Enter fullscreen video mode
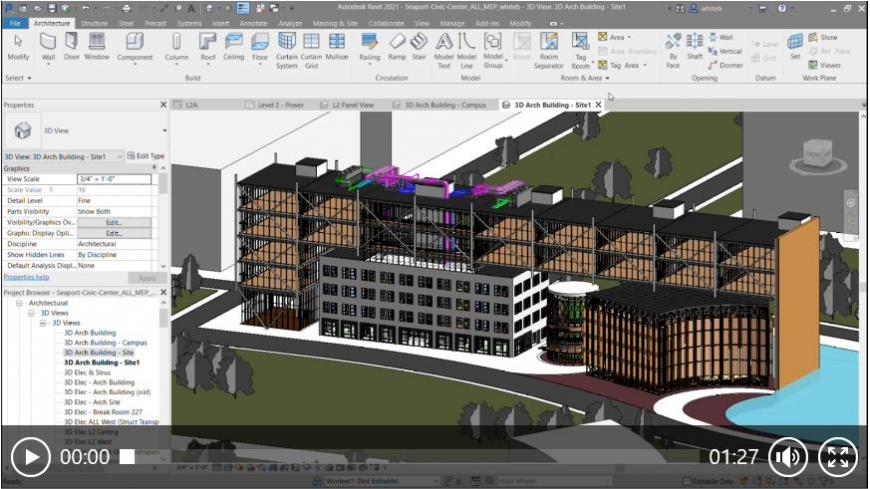The image size is (870, 489). pos(838,457)
